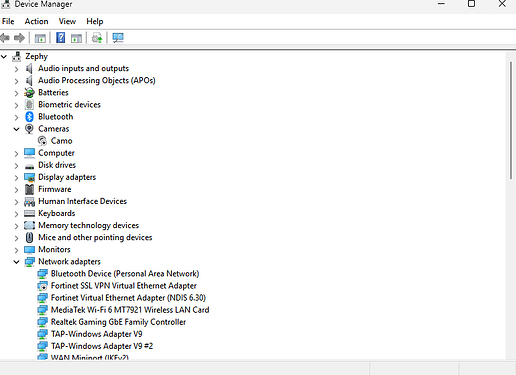This screenshot has height=375, width=516.
Task: Click the Biometric devices fingerprint icon
Action: 29,105
